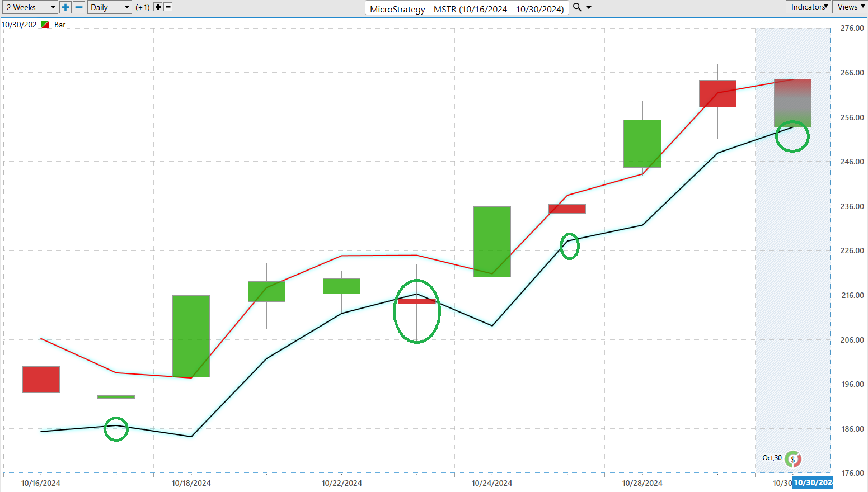
Task: Click the small black plus forecast button
Action: point(158,7)
